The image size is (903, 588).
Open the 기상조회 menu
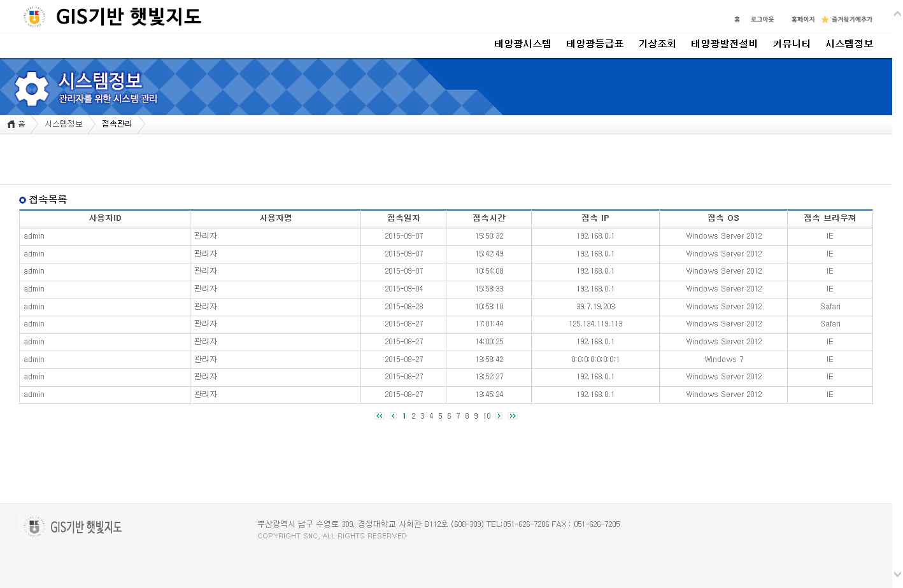(657, 44)
